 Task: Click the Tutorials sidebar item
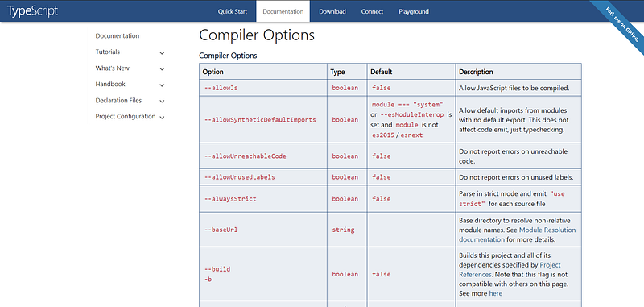(108, 52)
